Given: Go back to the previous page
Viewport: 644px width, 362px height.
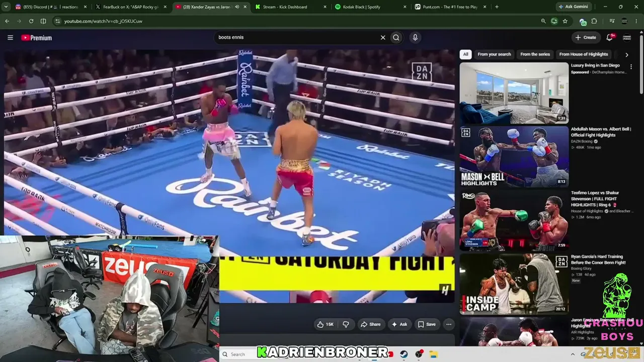Looking at the screenshot, I should coord(7,21).
